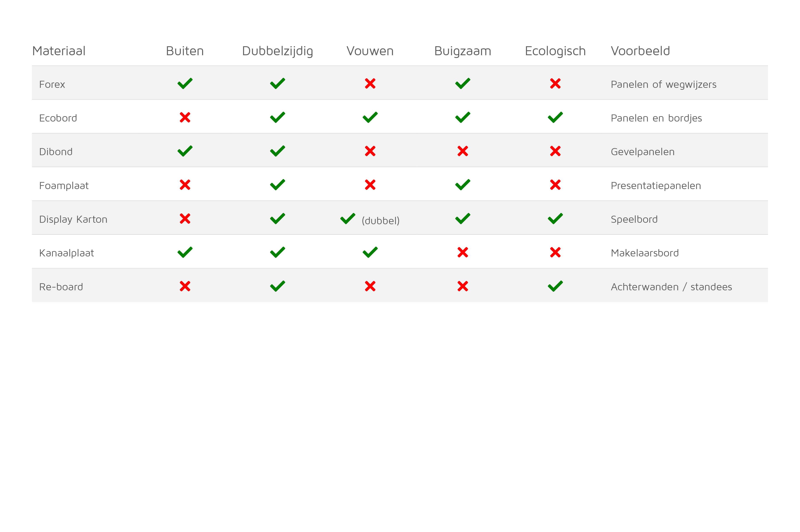Screen dimensions: 800x532
Task: Click the green checkmark for Foamplaat Dubbelzijdig
Action: click(x=277, y=185)
